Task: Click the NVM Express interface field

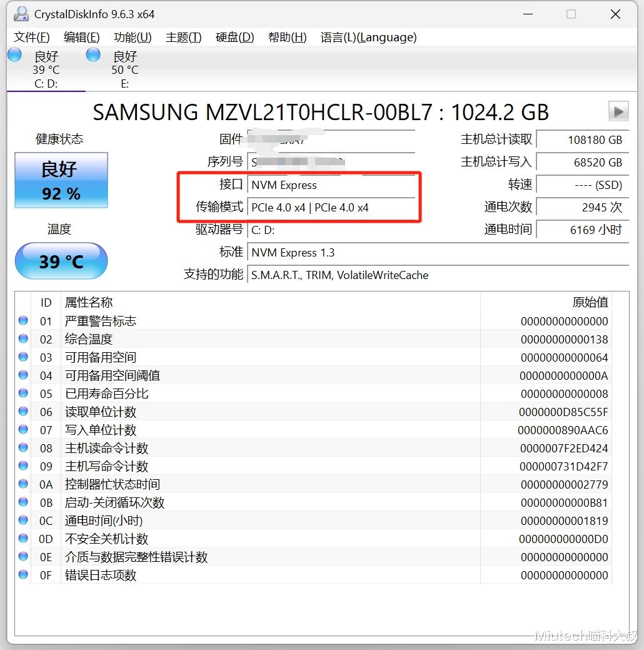Action: pyautogui.click(x=331, y=185)
